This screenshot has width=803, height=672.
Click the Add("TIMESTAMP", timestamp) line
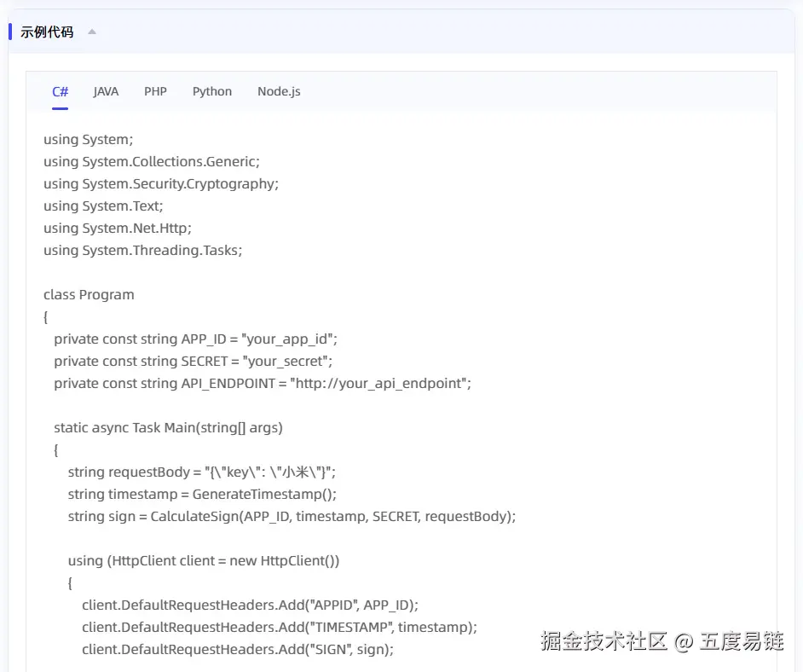279,628
